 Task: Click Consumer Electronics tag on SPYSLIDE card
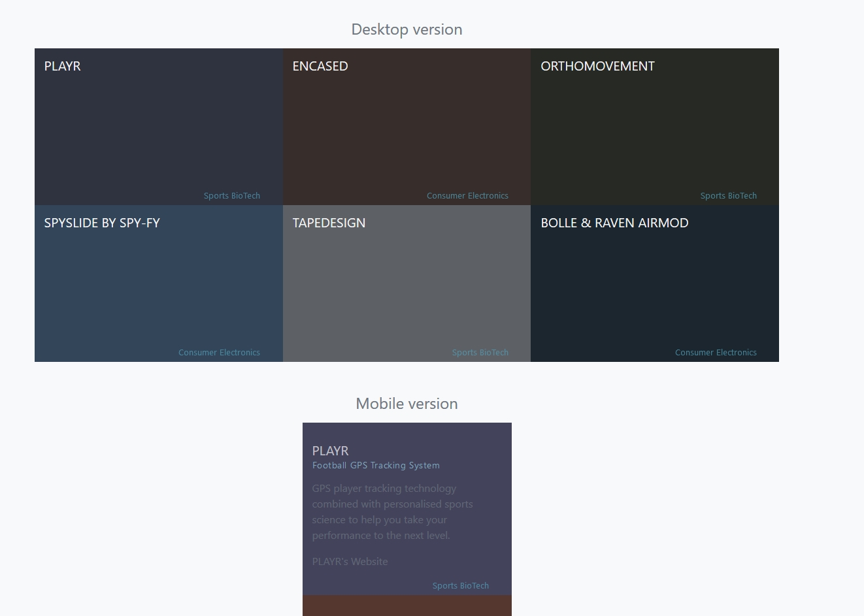(219, 353)
